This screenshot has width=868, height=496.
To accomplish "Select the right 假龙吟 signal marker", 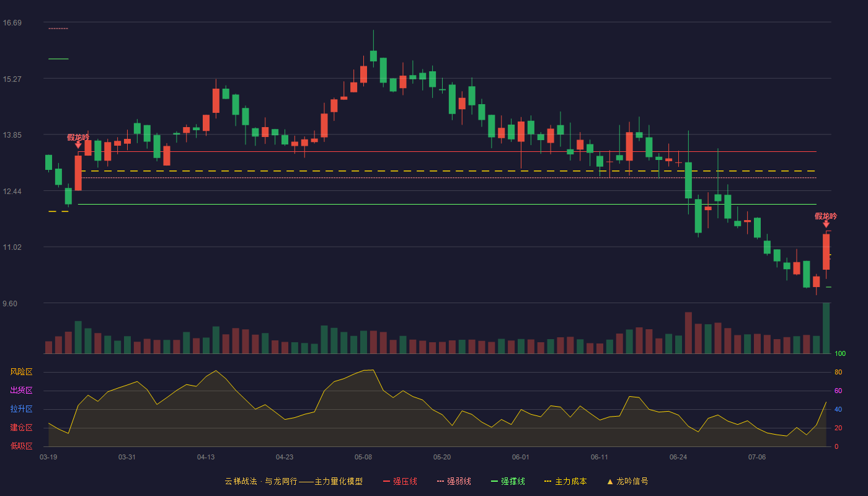I will pos(826,219).
